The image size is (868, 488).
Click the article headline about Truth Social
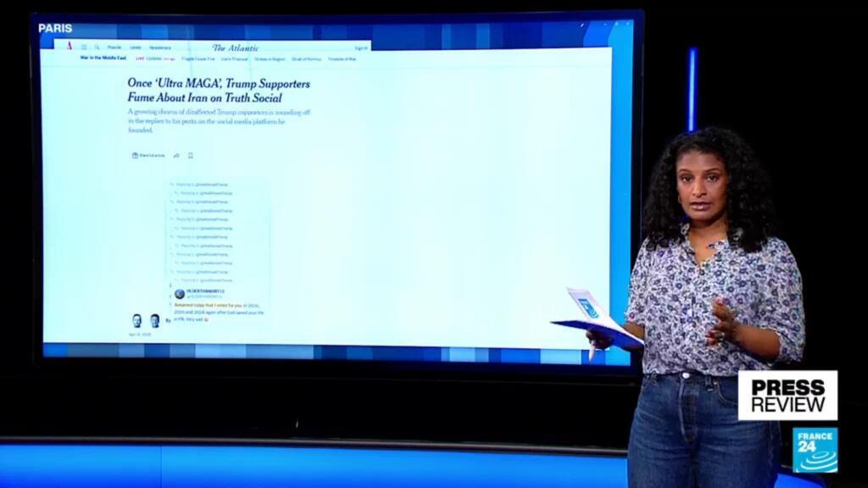tap(219, 91)
